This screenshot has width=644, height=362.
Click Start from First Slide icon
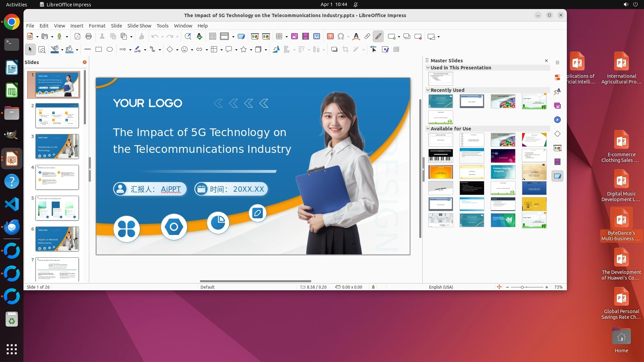coord(255,37)
